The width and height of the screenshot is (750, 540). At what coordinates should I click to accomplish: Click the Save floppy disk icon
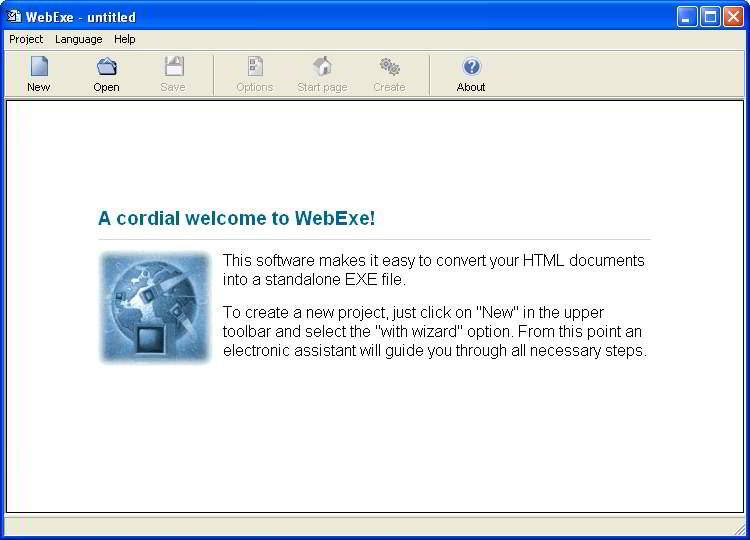click(x=173, y=67)
